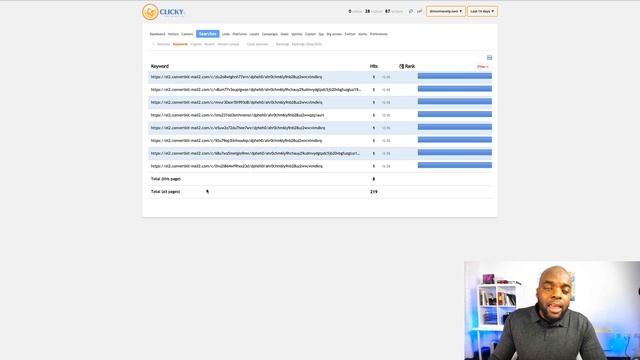
Task: Open the Last 14 days date dropdown
Action: (x=482, y=11)
